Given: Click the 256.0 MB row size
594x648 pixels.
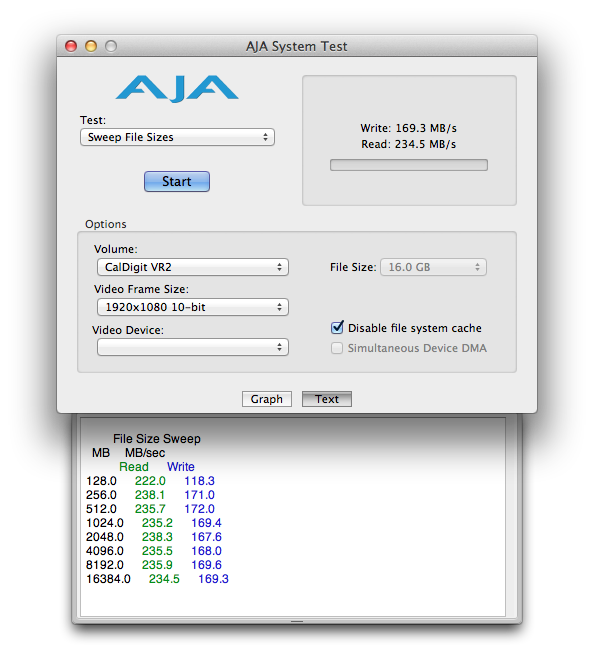Looking at the screenshot, I should (x=101, y=495).
